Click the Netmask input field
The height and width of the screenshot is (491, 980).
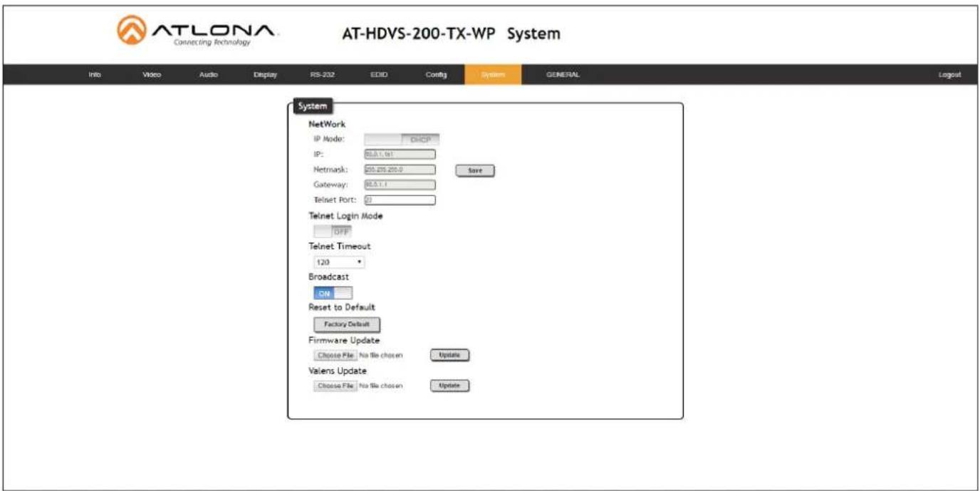pos(400,170)
